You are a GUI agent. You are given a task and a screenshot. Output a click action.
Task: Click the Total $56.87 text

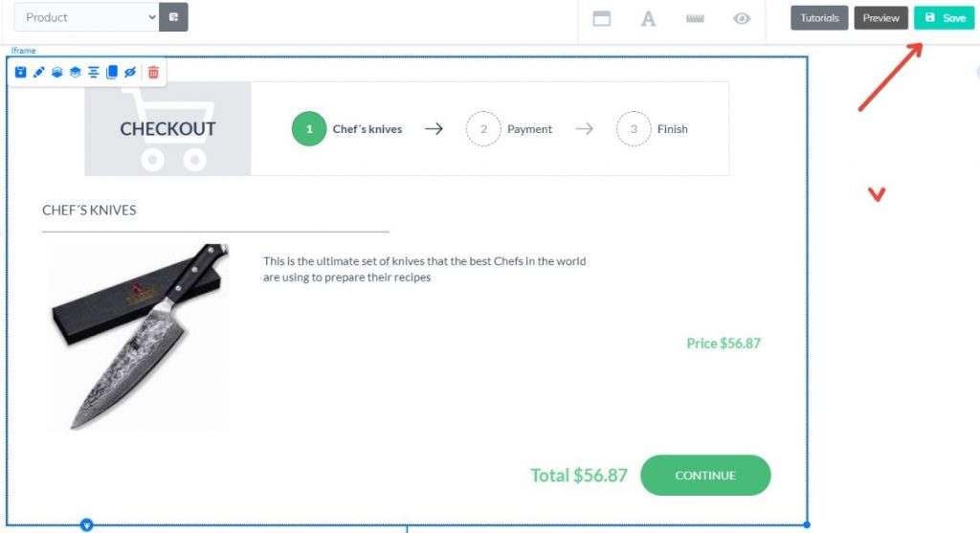click(x=579, y=476)
